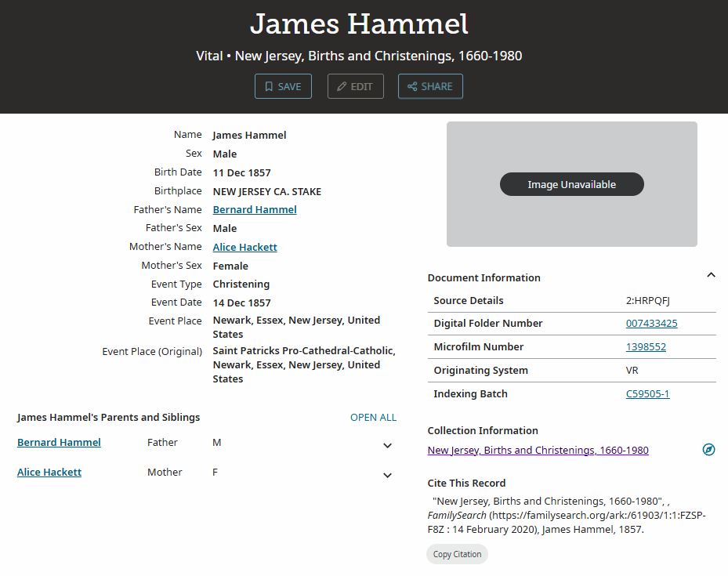
Task: Click the Image Unavailable placeholder
Action: [x=571, y=184]
